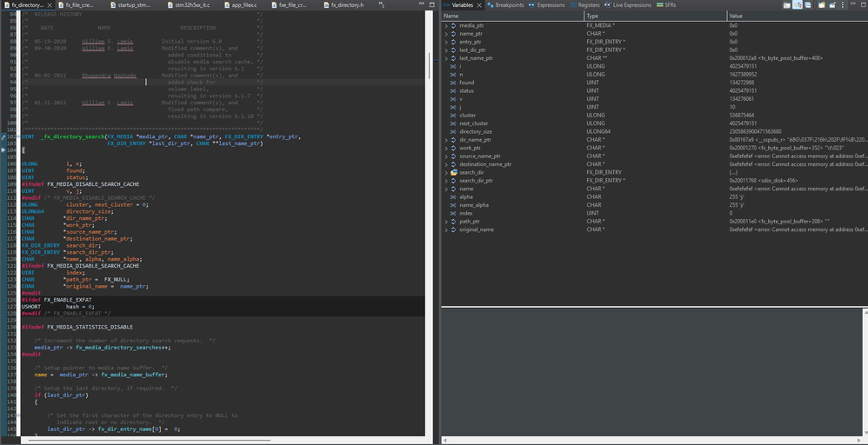
Task: Click the FX_MEDIA_STATISTICS_DISABLE identifier in code
Action: tap(90, 327)
